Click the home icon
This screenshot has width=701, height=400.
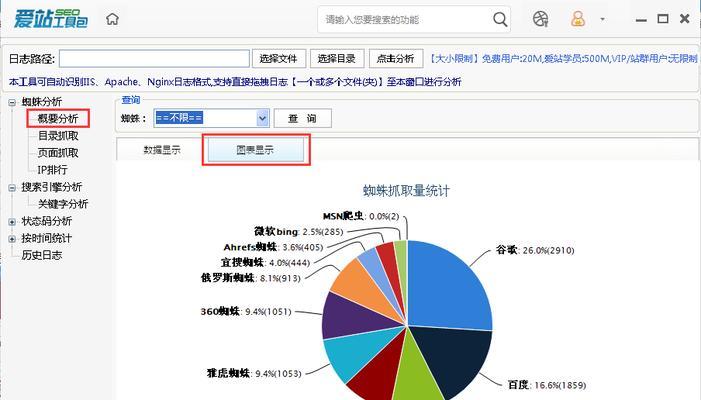(112, 19)
